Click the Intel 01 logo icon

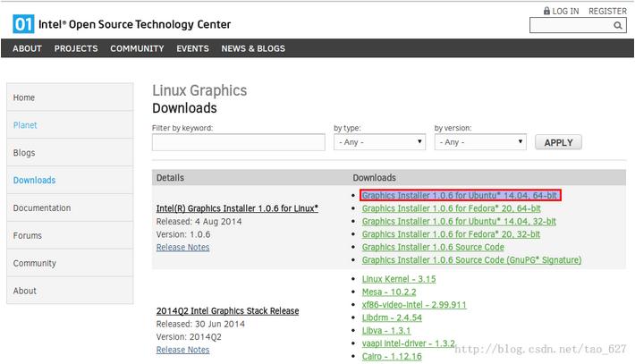coord(23,24)
